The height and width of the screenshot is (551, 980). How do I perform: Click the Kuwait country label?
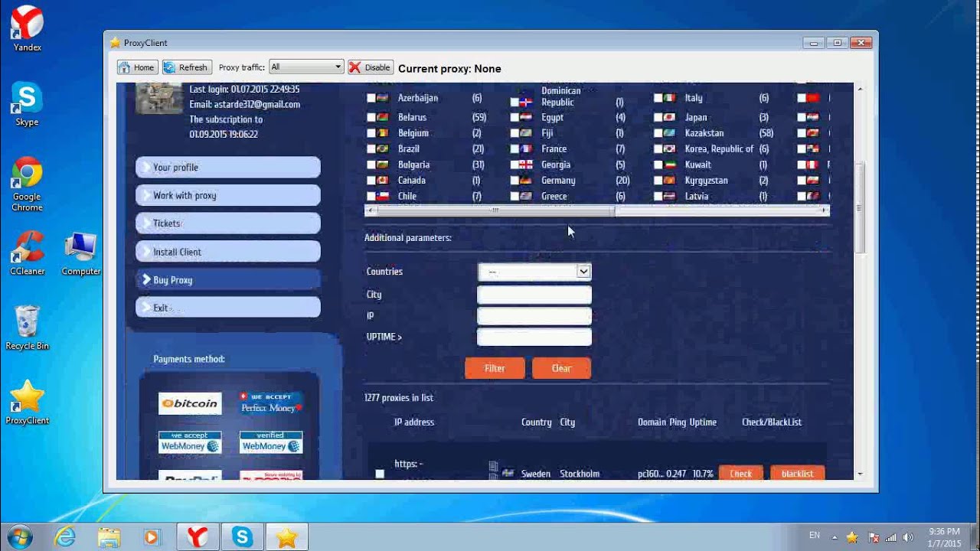click(697, 165)
